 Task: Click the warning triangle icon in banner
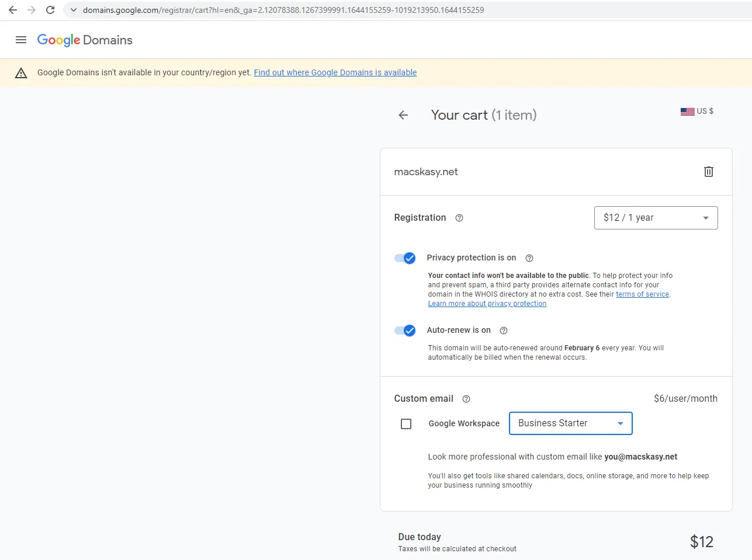click(x=21, y=73)
